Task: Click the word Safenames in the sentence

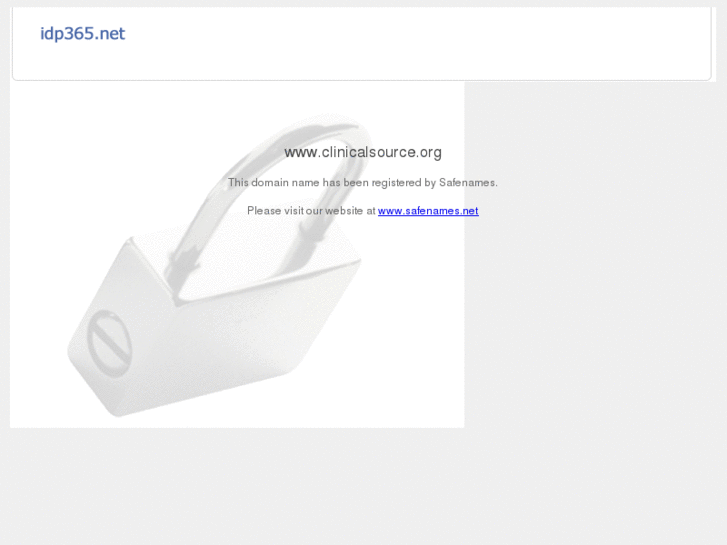Action: (x=467, y=183)
